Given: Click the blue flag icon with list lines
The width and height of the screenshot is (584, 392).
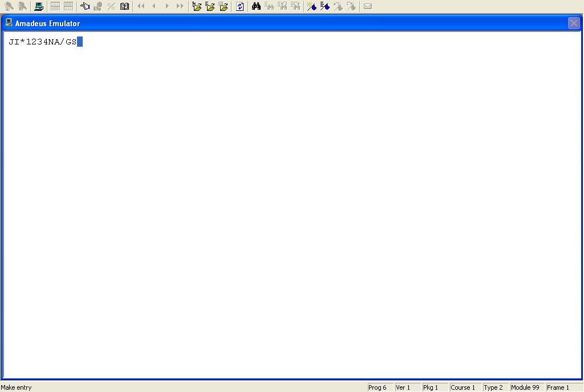Looking at the screenshot, I should click(325, 6).
